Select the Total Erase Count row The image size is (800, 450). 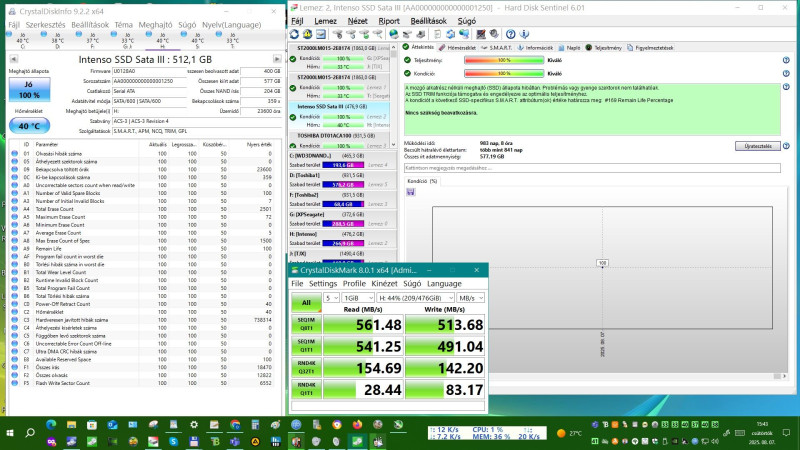144,209
